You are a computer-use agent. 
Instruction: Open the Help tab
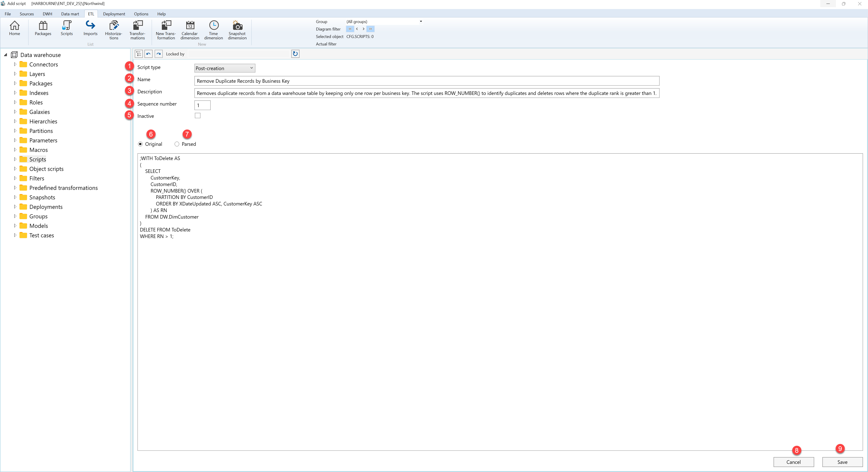161,14
